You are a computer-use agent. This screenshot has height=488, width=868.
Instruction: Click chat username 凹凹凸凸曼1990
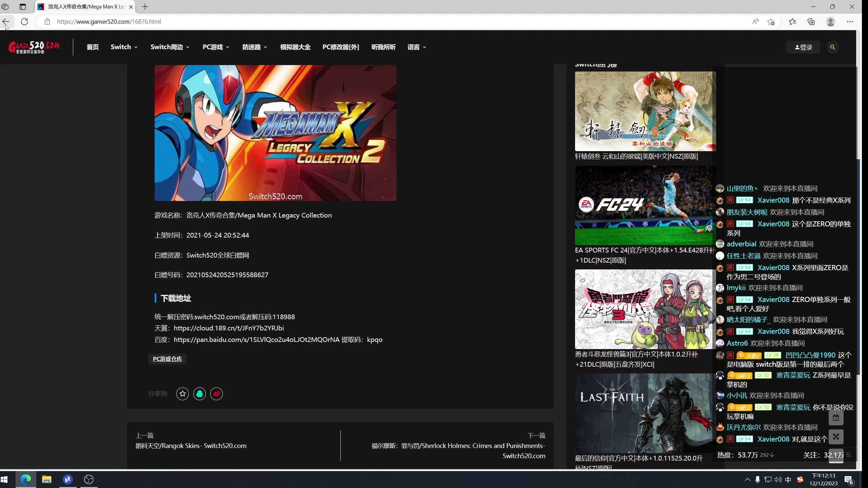810,355
